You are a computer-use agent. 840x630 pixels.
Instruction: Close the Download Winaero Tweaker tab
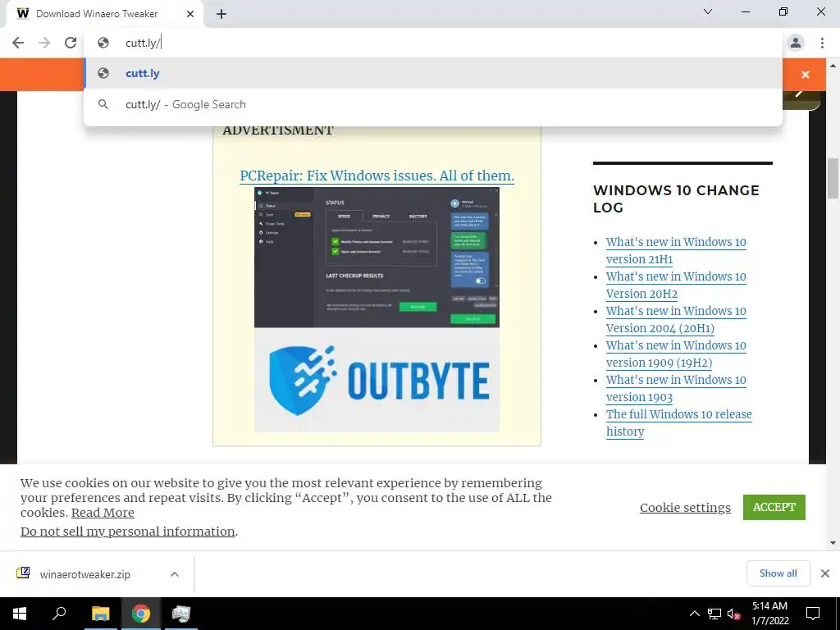pos(190,14)
